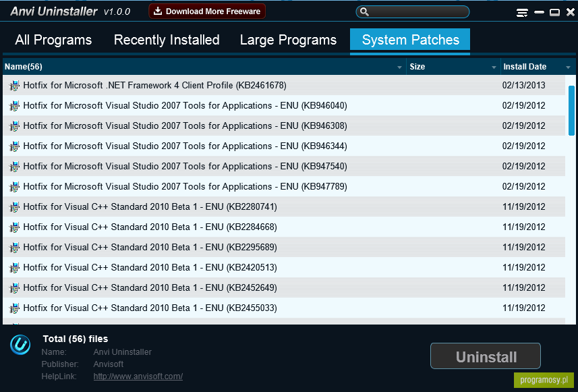578x392 pixels.
Task: Select the KB947789 Visual Studio hotfix row
Action: click(284, 187)
